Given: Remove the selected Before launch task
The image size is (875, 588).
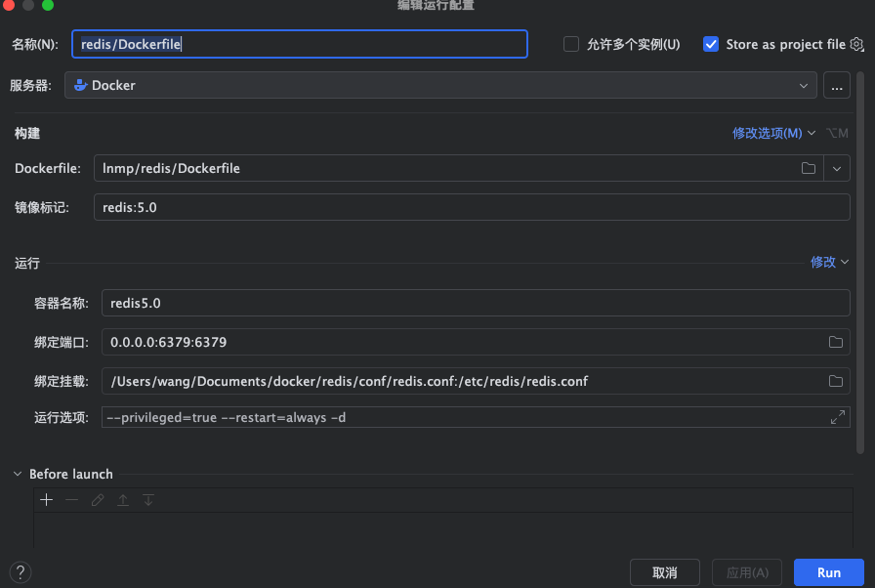Looking at the screenshot, I should click(x=71, y=499).
